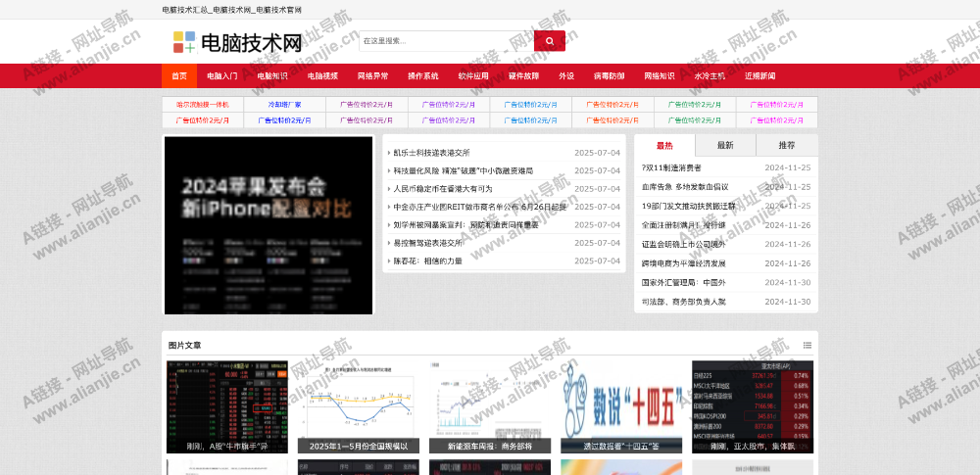Viewport: 980px width, 475px height.
Task: Open hot article 国家外汇管理局：中国外
Action: (x=683, y=282)
